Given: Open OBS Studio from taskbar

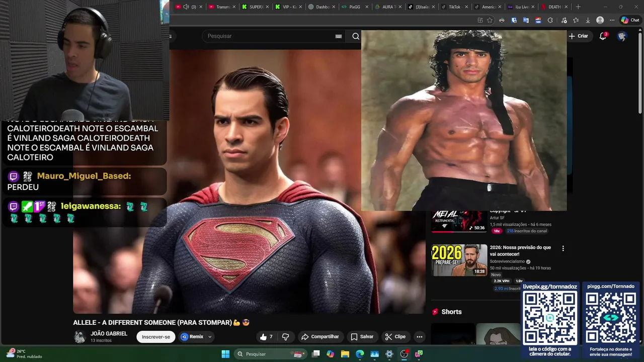Looking at the screenshot, I should pos(404,354).
